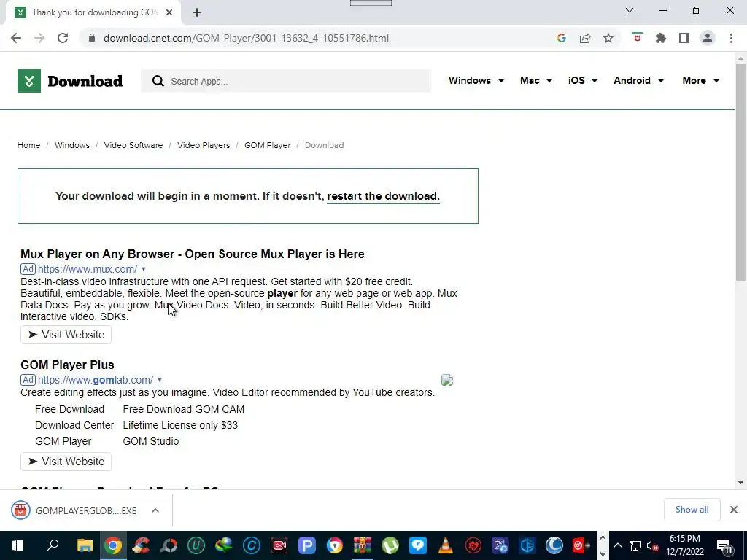Go to the Home breadcrumb
Viewport: 747px width, 560px height.
pos(28,145)
